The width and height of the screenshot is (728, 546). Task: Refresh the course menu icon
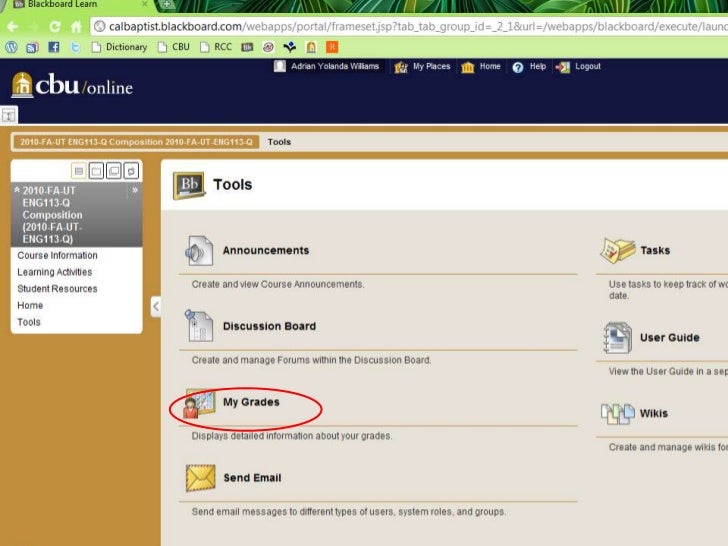pos(131,171)
